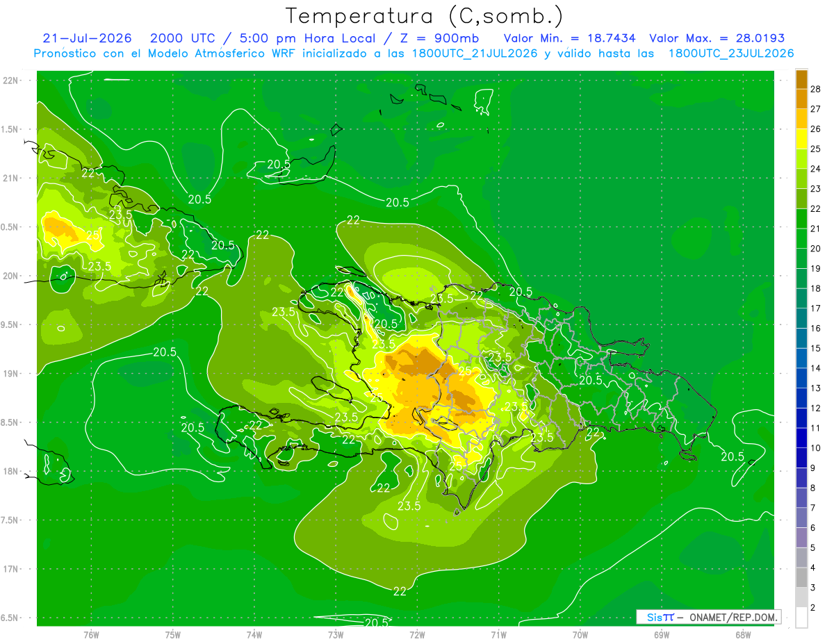Click legend swatch between 24 and 25

point(801,158)
